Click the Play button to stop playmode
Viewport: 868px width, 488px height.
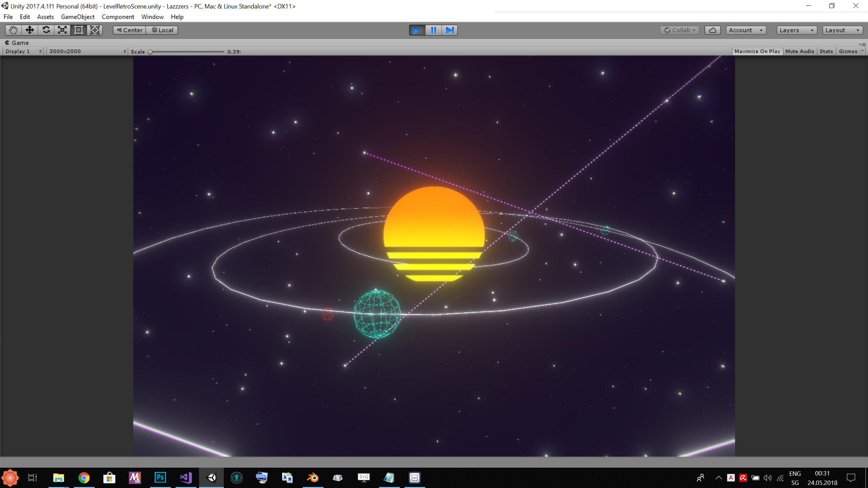point(417,30)
